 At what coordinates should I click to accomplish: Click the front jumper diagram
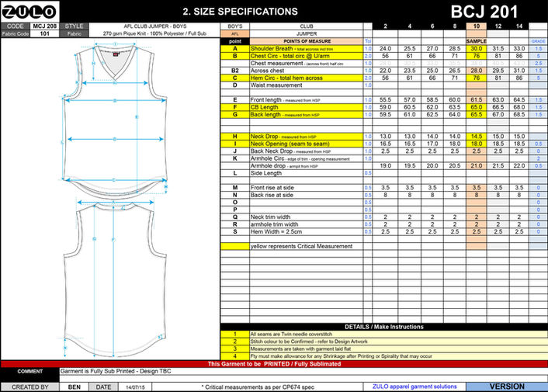[115, 120]
